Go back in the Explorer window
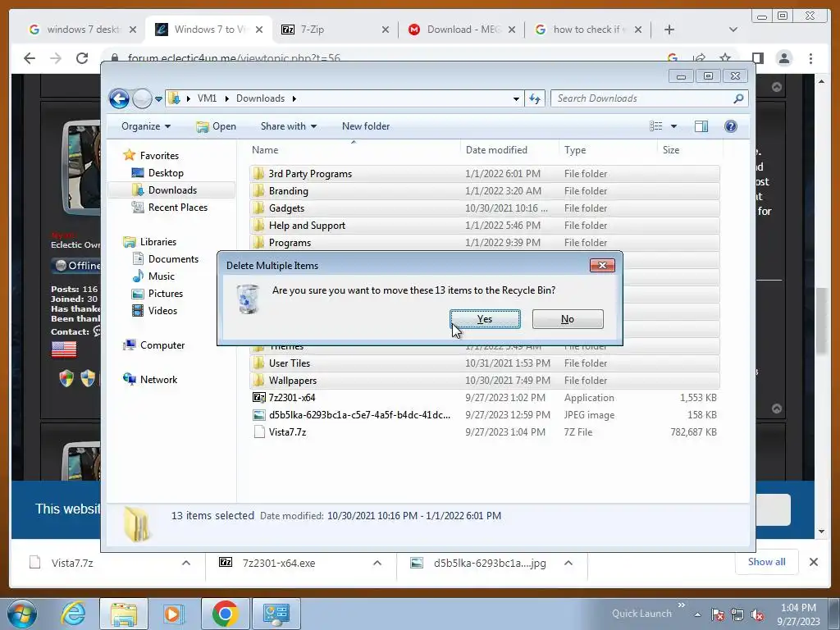 119,98
